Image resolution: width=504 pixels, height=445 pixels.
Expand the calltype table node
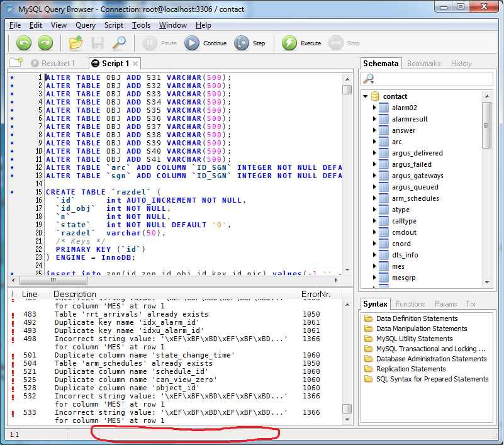pos(374,221)
